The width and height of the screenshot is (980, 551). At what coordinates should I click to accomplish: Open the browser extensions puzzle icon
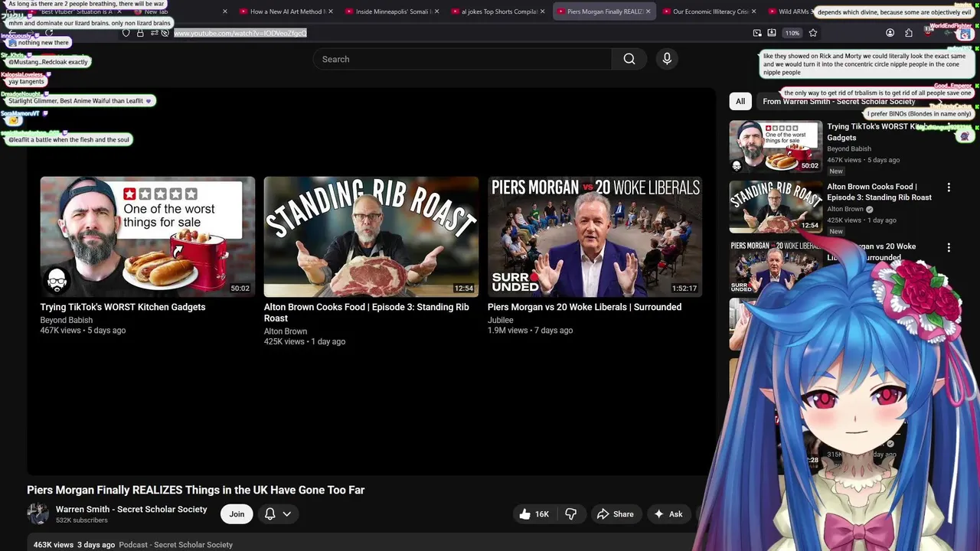[x=909, y=33]
